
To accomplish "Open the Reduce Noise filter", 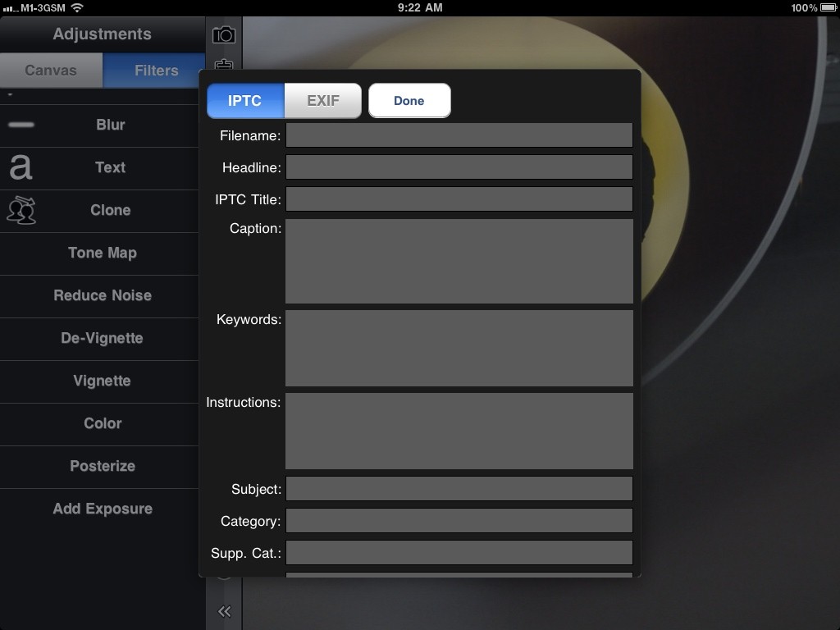I will (103, 295).
